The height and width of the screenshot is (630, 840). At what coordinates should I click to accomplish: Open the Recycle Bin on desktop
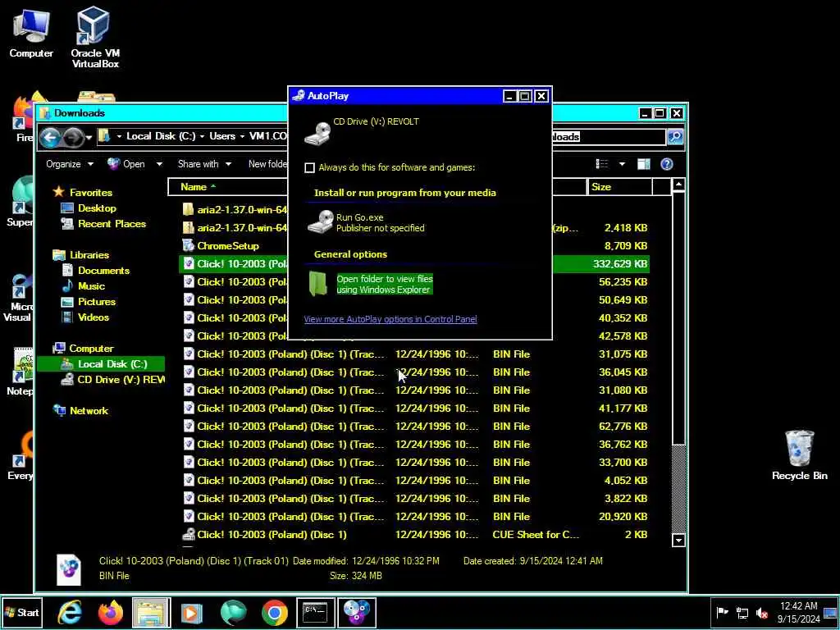point(799,454)
